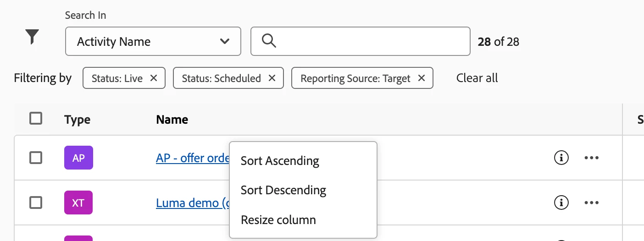Check the XT Luma demo row checkbox
Viewport: 644px width, 241px height.
click(36, 202)
